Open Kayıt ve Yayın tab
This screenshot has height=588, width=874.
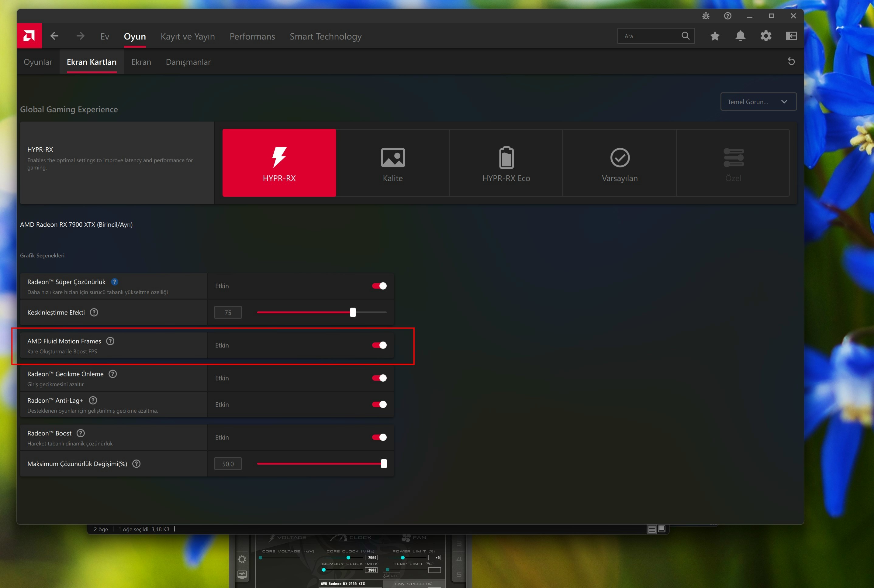pyautogui.click(x=188, y=36)
